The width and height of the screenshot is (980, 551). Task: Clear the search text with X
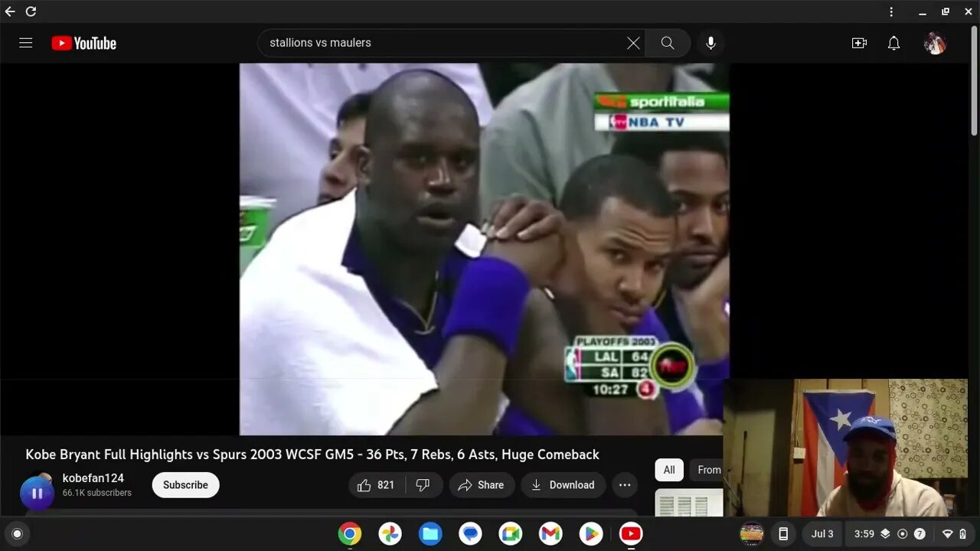tap(633, 43)
